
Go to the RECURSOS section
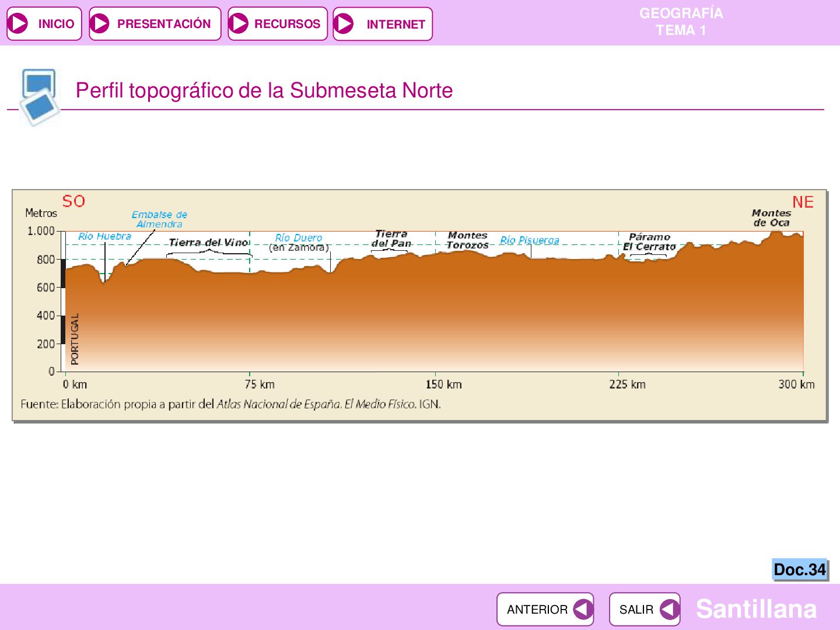click(x=278, y=24)
